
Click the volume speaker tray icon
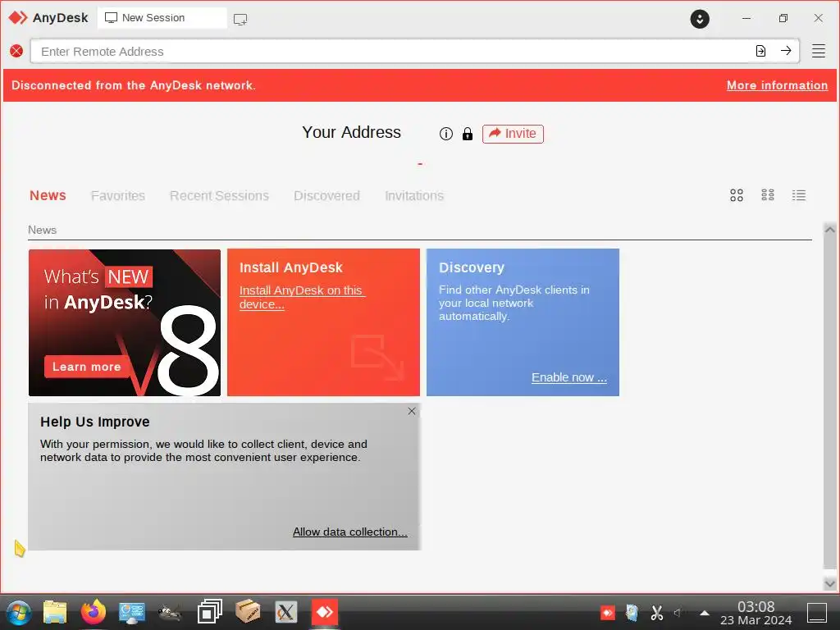point(677,612)
